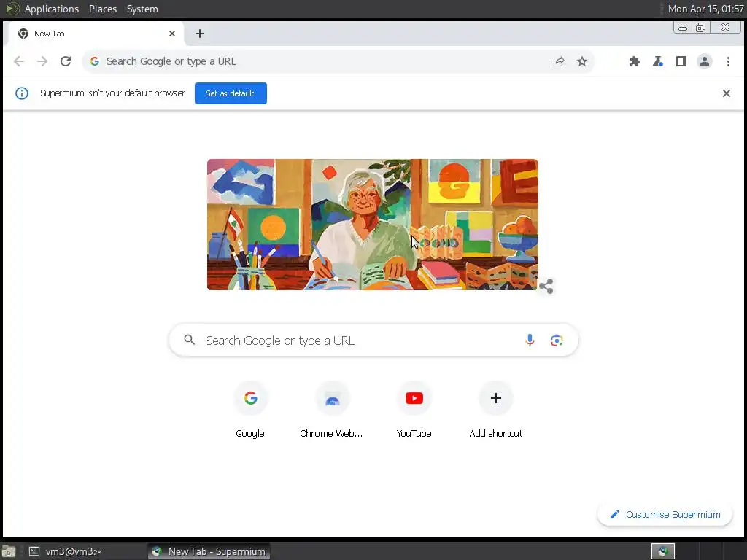747x560 pixels.
Task: Select the New Tab browser tab
Action: [x=96, y=34]
